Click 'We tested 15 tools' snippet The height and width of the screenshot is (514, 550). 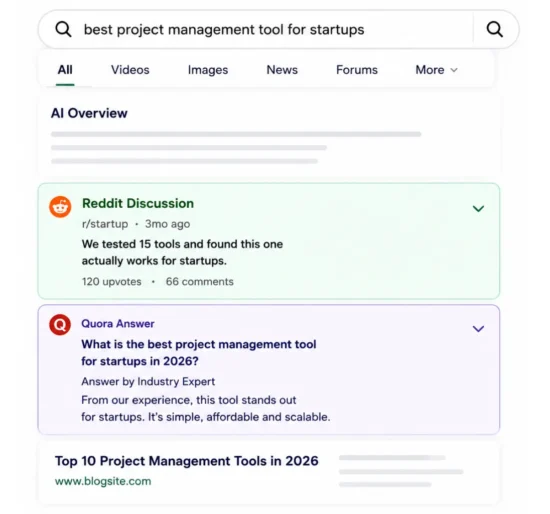coord(182,252)
